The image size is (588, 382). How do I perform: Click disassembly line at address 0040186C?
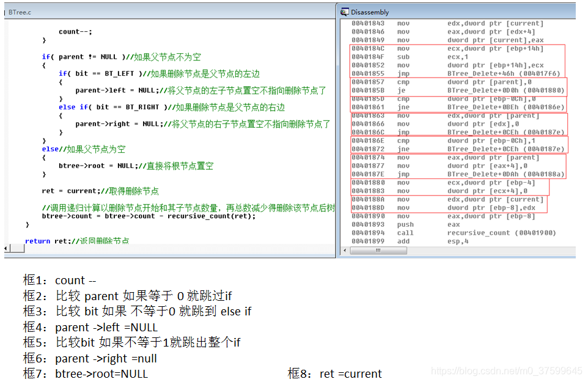[458, 133]
